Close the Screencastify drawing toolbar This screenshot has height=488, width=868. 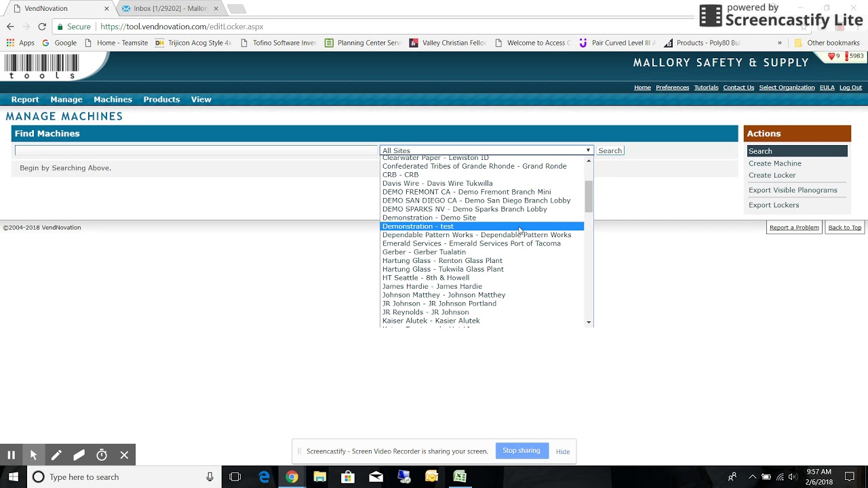pyautogui.click(x=124, y=455)
